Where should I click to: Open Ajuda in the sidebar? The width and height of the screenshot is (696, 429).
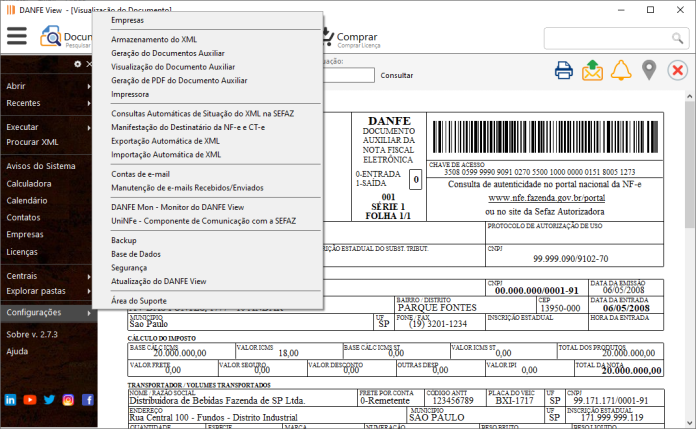pyautogui.click(x=17, y=351)
